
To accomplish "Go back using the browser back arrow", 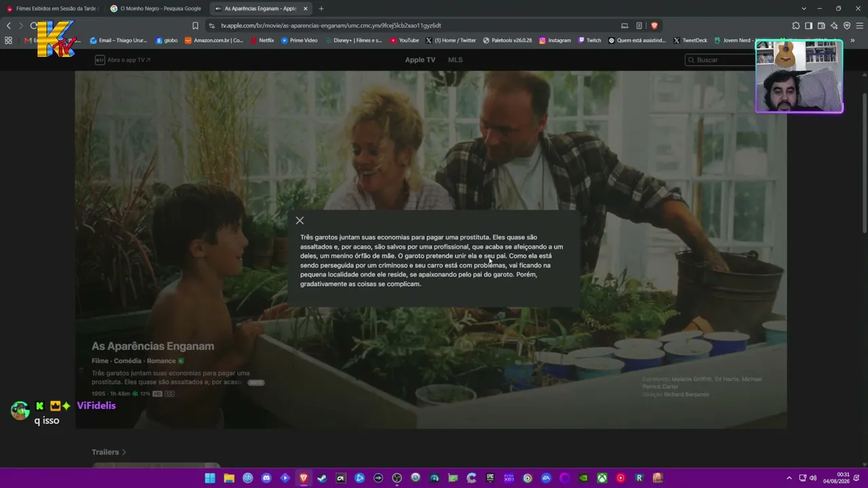I will click(x=9, y=26).
